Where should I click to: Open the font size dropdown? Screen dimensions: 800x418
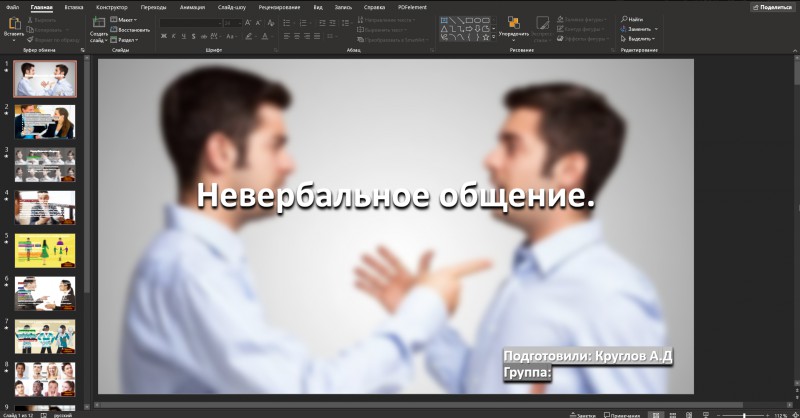click(239, 23)
